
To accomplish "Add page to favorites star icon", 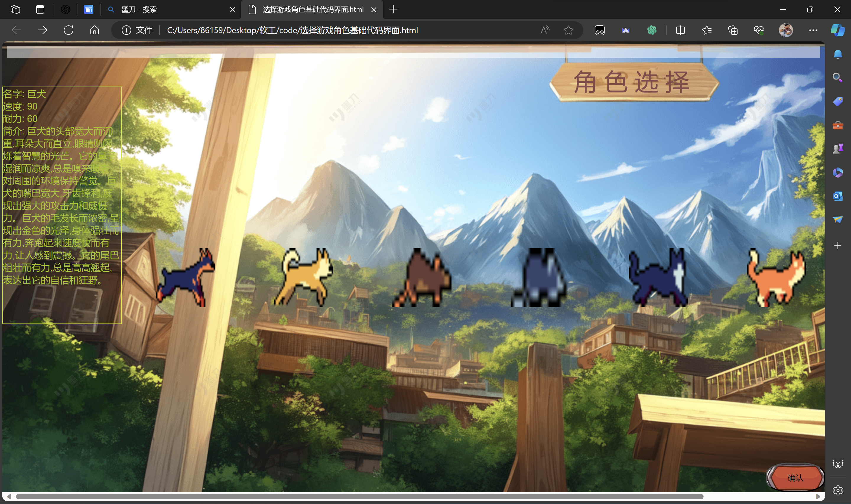I will 568,30.
